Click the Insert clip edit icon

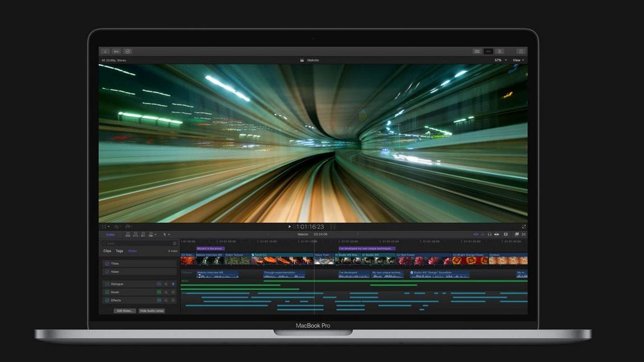coord(136,234)
